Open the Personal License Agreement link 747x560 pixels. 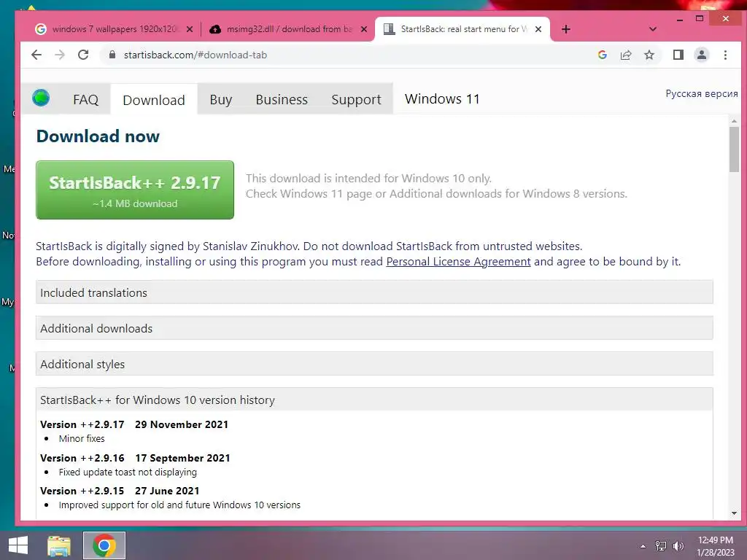point(458,262)
